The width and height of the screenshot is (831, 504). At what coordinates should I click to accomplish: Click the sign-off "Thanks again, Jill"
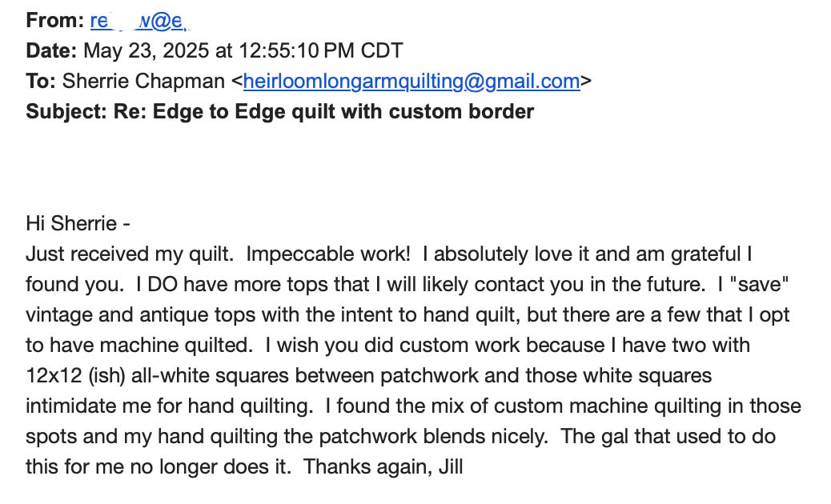pos(383,467)
